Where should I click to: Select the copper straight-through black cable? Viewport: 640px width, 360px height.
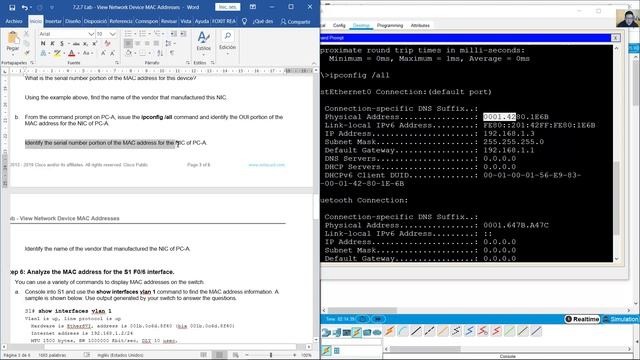416,331
